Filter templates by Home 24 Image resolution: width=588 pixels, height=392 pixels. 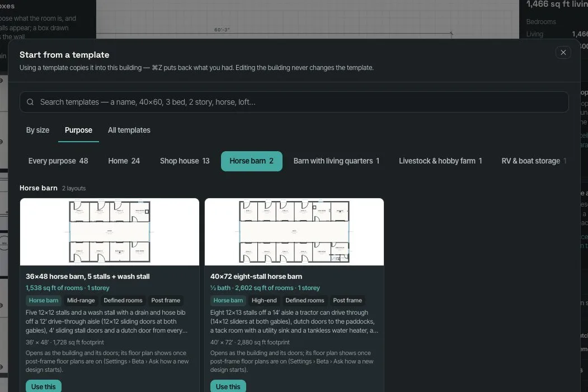(124, 161)
